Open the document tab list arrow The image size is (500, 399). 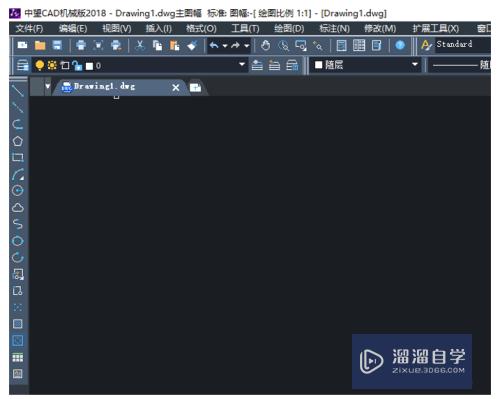point(48,86)
